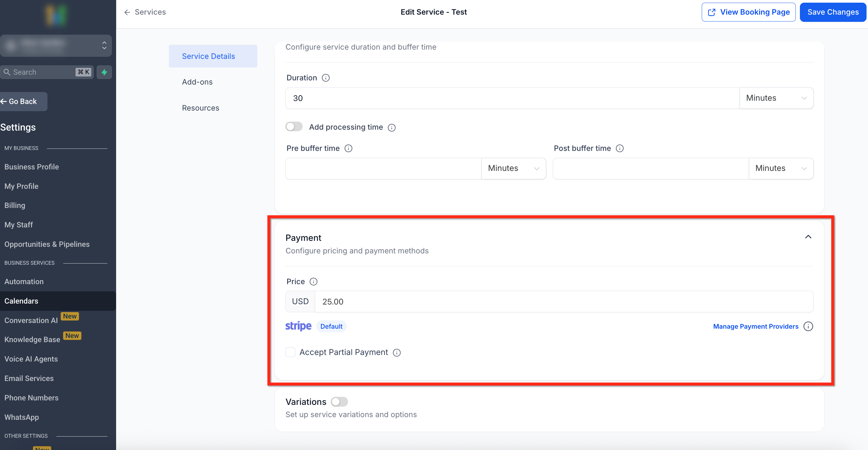Collapse the Payment section chevron

point(808,237)
